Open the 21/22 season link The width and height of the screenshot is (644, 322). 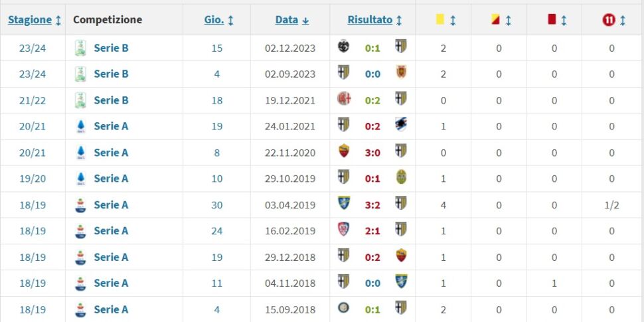[33, 100]
